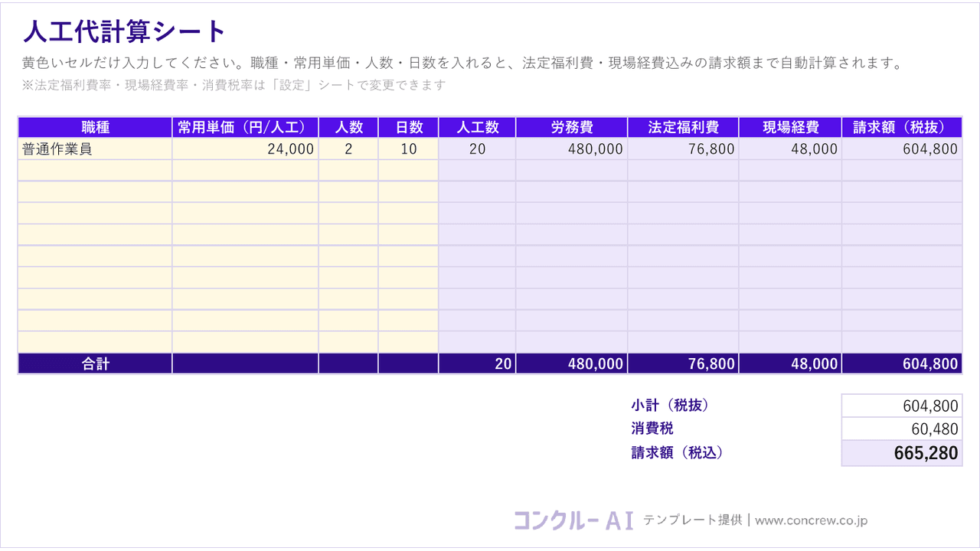The image size is (980, 551).
Task: Click the 法定福利費 column header
Action: (683, 127)
